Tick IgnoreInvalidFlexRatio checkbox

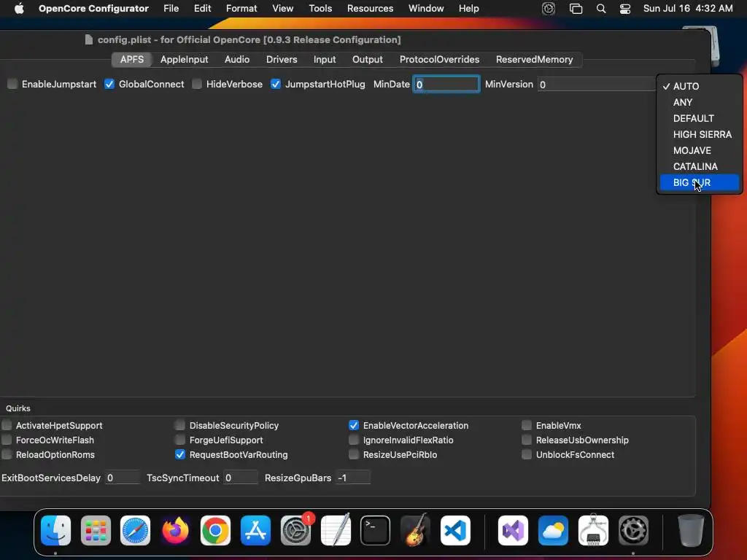[354, 440]
